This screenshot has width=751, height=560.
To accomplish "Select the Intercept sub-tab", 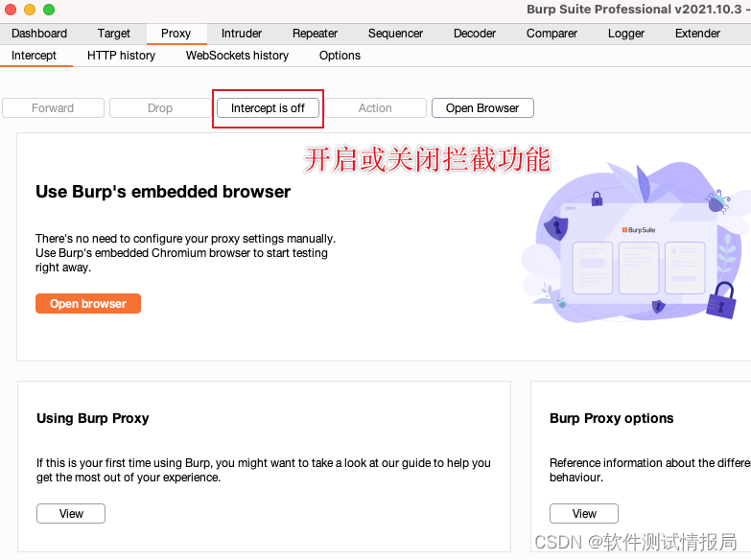I will pyautogui.click(x=34, y=56).
